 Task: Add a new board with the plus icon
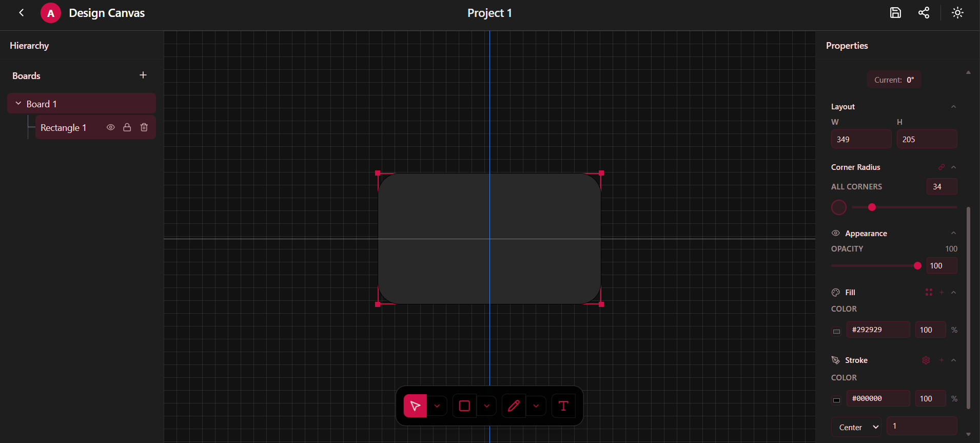click(143, 75)
